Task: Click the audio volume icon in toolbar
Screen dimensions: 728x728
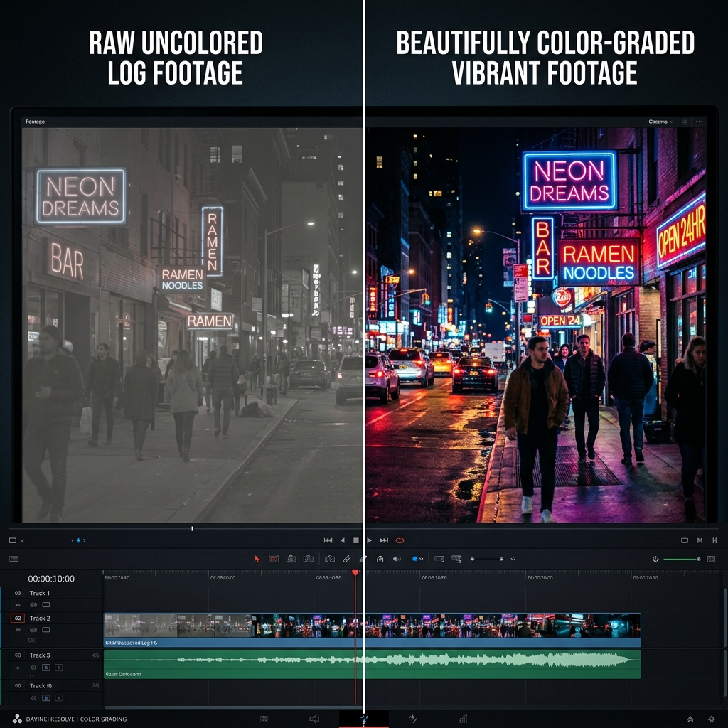Action: (x=397, y=559)
